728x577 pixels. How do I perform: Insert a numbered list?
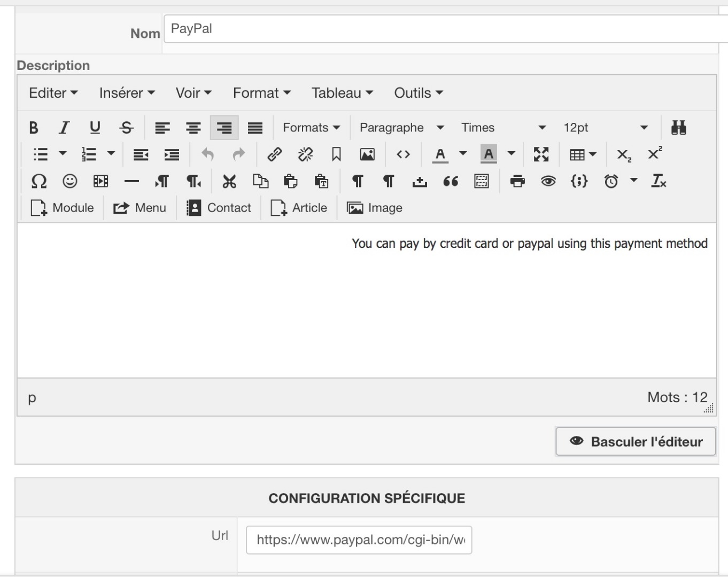89,155
